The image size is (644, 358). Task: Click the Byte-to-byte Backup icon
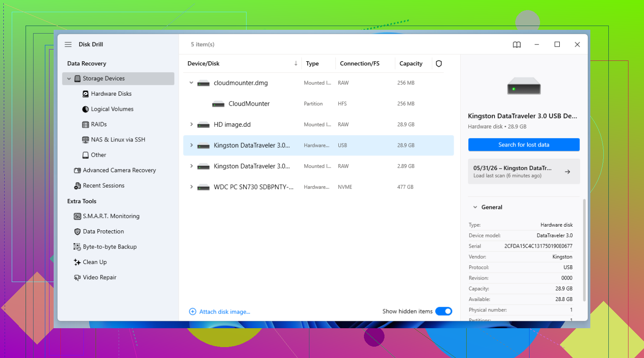click(x=77, y=247)
